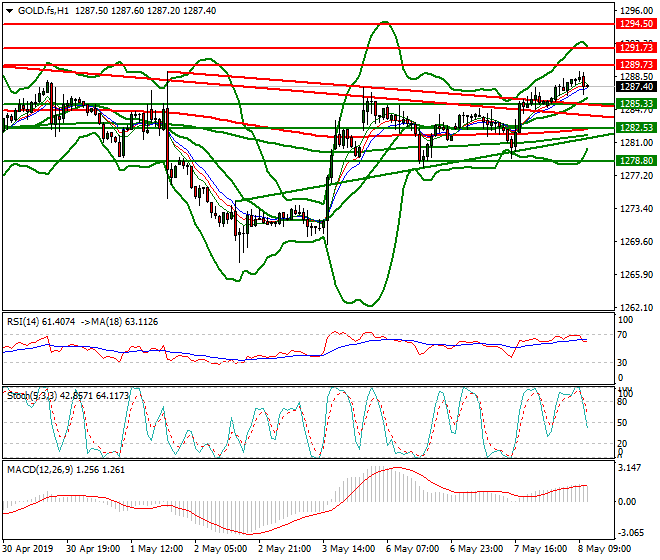Select the 1289.73 red resistance price label

tap(636, 64)
